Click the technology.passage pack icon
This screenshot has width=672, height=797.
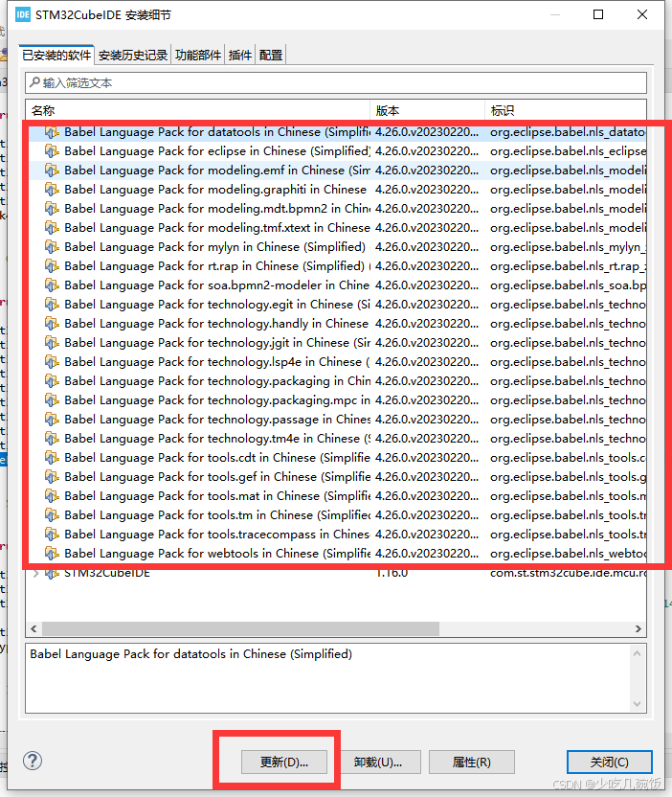(52, 420)
